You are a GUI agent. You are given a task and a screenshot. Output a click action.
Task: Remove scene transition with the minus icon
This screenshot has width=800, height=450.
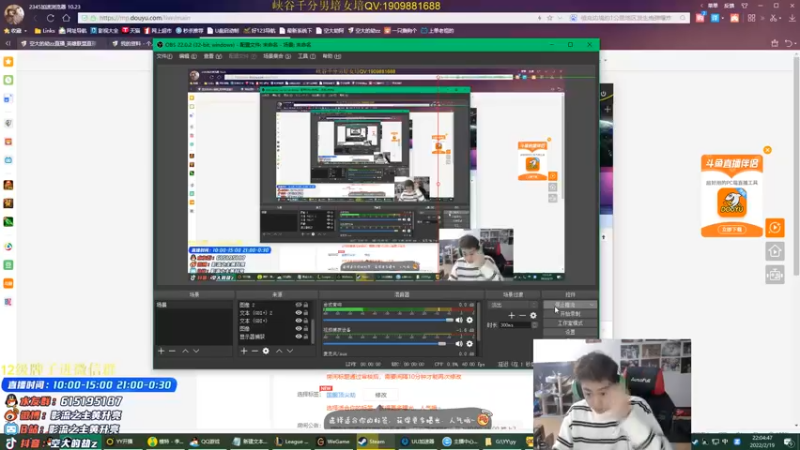point(522,315)
